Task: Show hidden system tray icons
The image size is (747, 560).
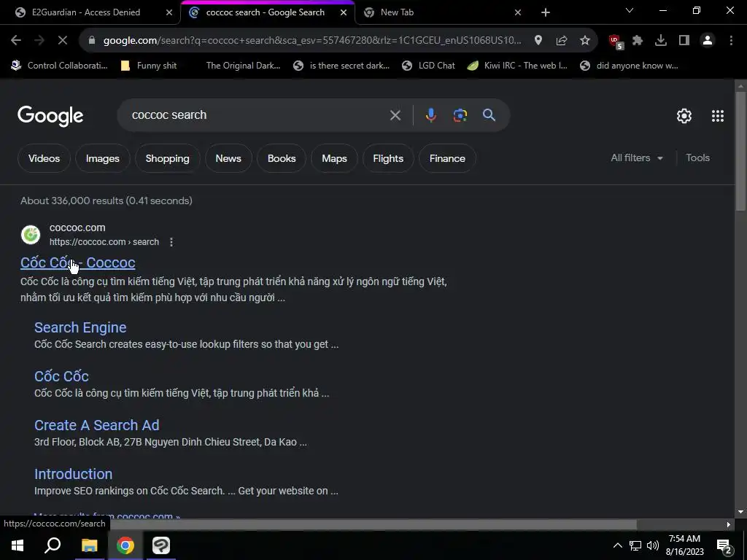Action: coord(617,545)
